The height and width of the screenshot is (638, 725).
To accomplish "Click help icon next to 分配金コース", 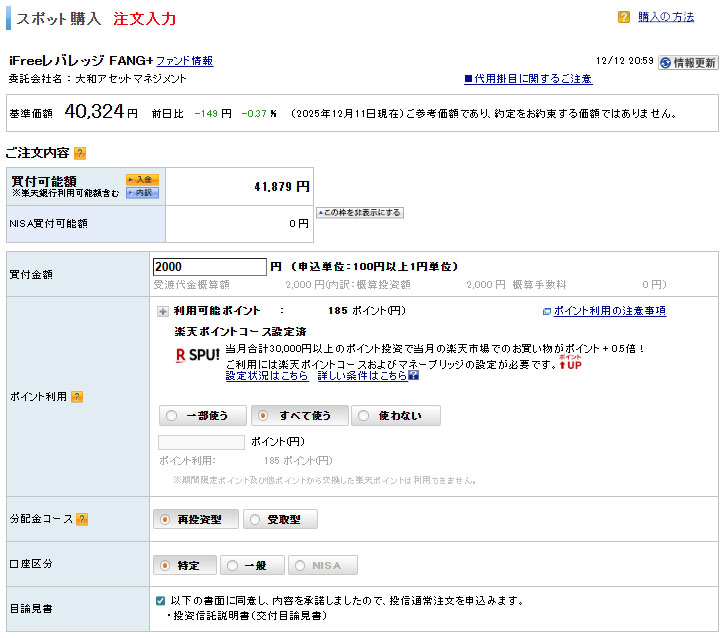I will coord(82,519).
